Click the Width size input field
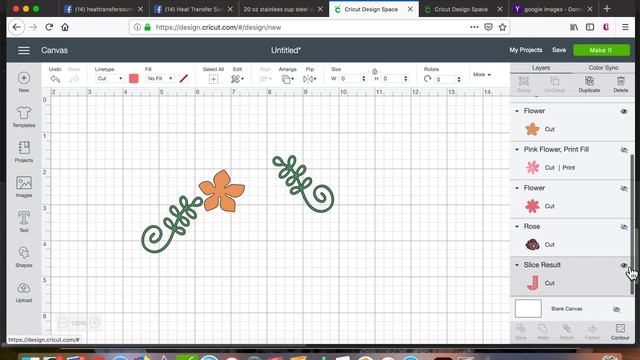 (x=351, y=78)
